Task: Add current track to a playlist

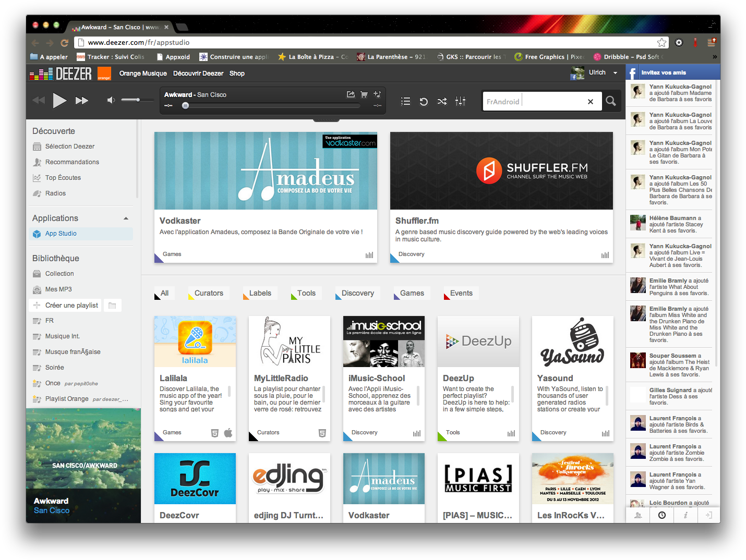Action: point(377,94)
